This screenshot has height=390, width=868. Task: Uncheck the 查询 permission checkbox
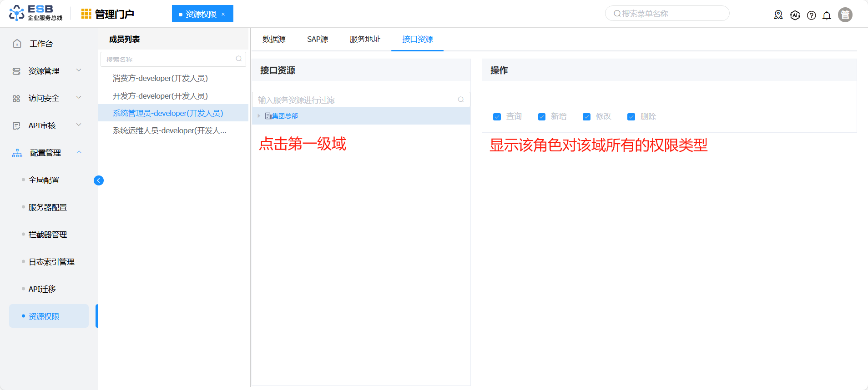497,117
